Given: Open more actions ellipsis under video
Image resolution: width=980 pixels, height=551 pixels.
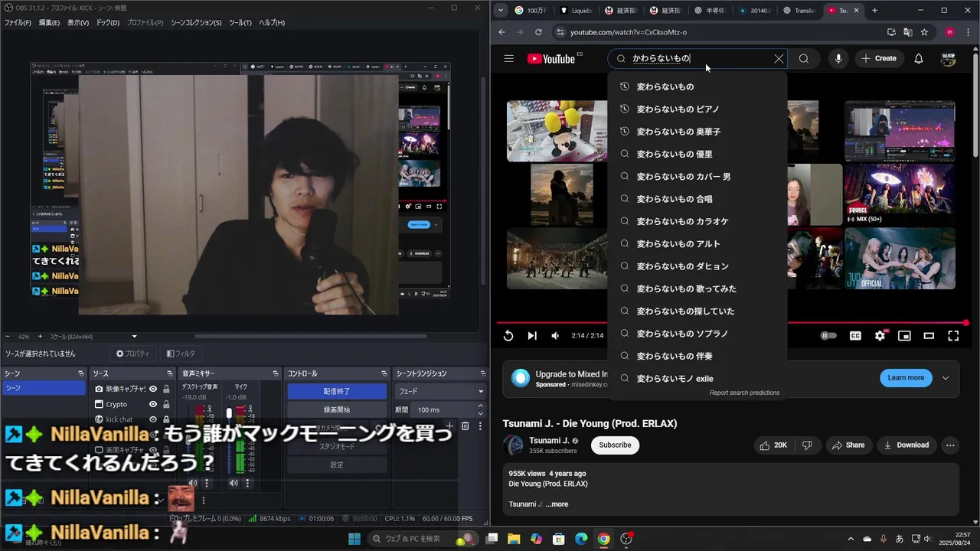Looking at the screenshot, I should [x=950, y=445].
